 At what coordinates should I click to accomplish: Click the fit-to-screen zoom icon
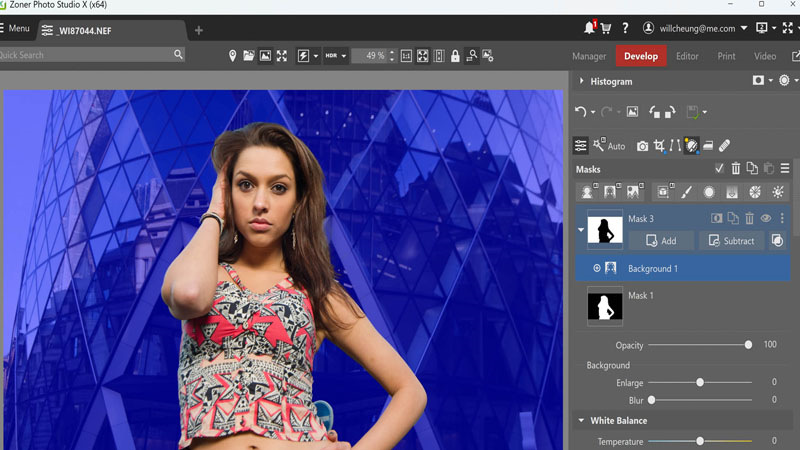point(422,56)
